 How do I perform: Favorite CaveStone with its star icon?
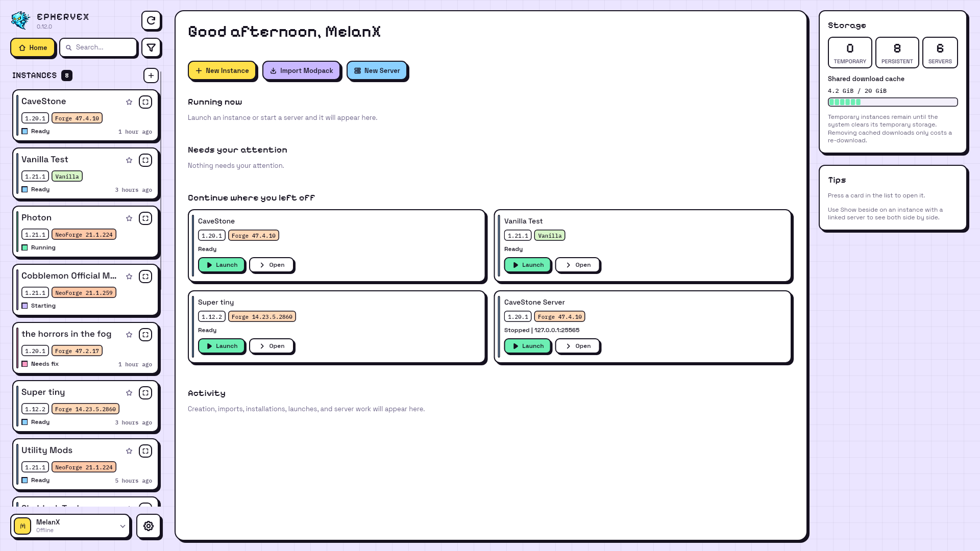129,102
